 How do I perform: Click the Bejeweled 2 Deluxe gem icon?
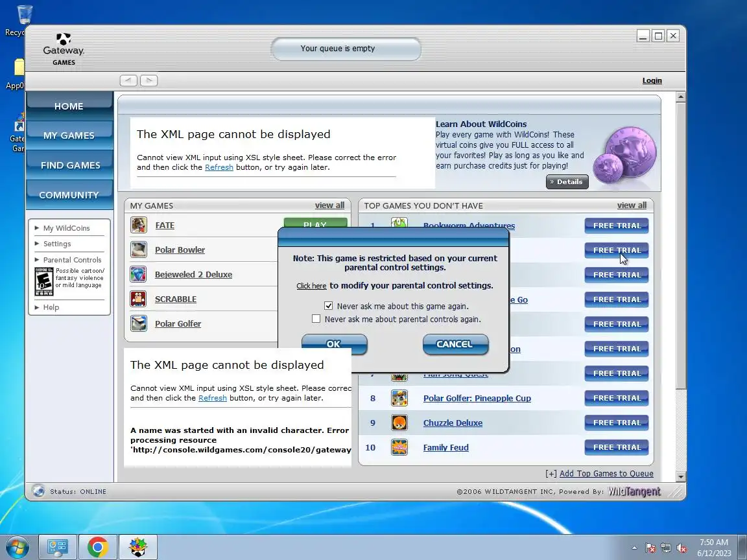click(x=139, y=274)
